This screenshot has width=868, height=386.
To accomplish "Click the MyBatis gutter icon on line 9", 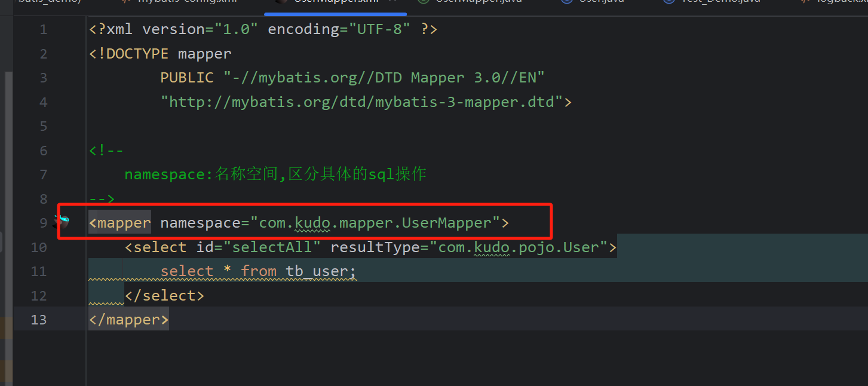I will (x=63, y=222).
